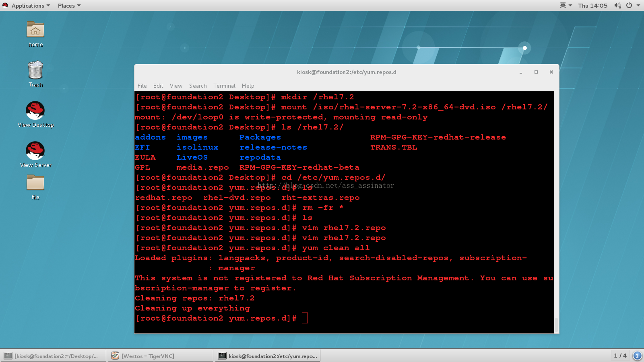Click 'redhat.repo' file name
Viewport: 644px width, 362px height.
click(164, 197)
